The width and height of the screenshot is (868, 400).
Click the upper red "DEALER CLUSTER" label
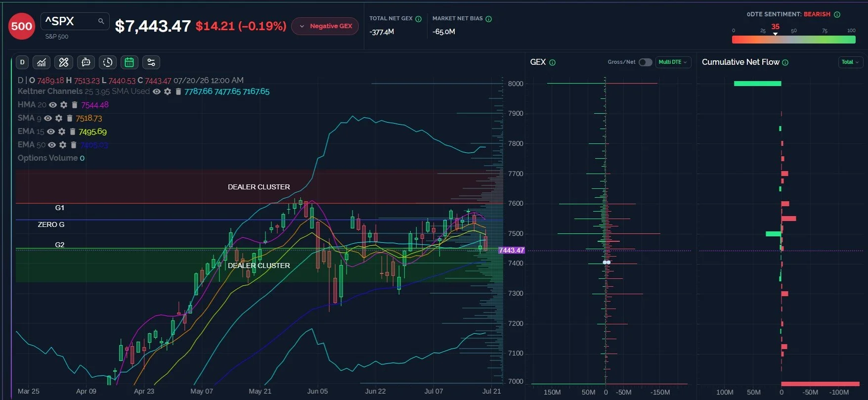coord(259,187)
